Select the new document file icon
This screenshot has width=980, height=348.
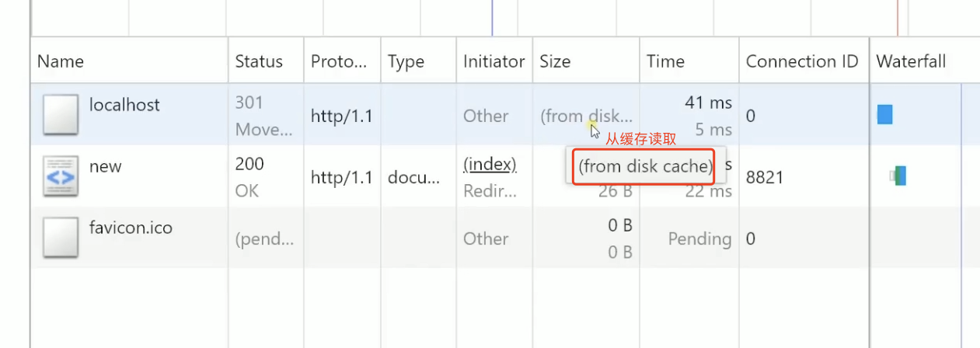coord(60,176)
